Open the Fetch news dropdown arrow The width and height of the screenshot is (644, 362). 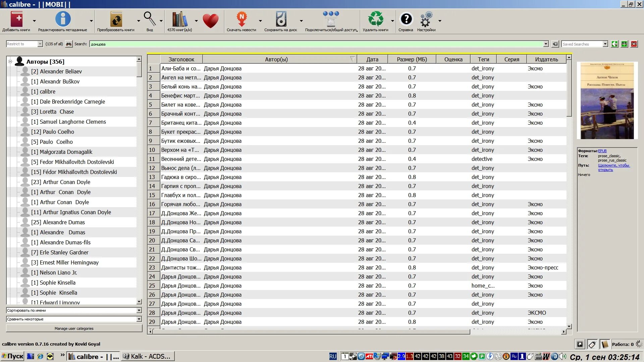pyautogui.click(x=260, y=21)
